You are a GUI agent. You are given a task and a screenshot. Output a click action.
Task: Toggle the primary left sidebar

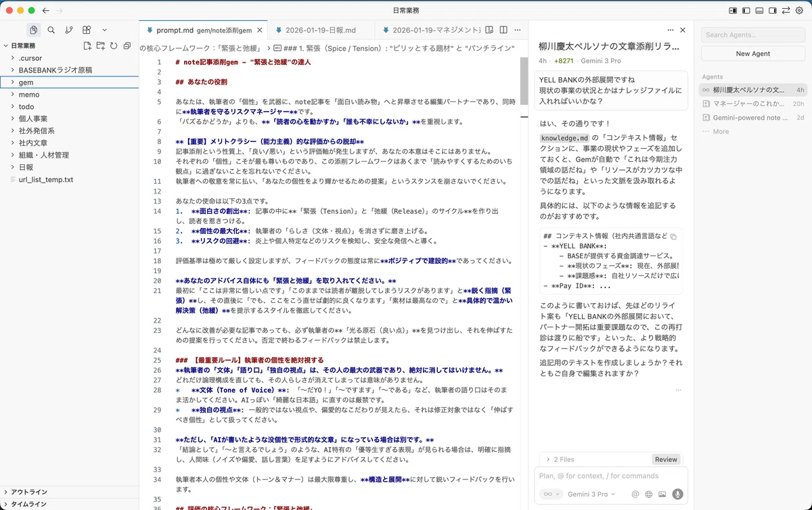coord(746,11)
